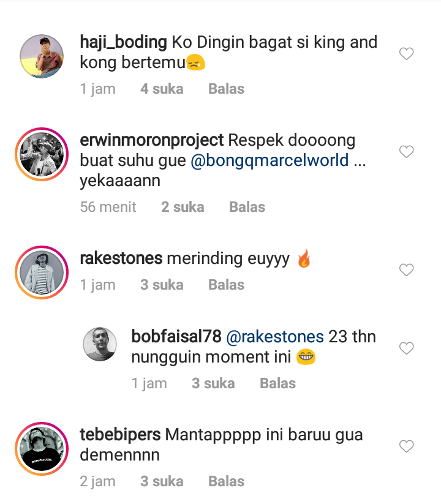Image resolution: width=441 pixels, height=504 pixels.
Task: Follow the @rakestones mention link
Action: point(275,337)
